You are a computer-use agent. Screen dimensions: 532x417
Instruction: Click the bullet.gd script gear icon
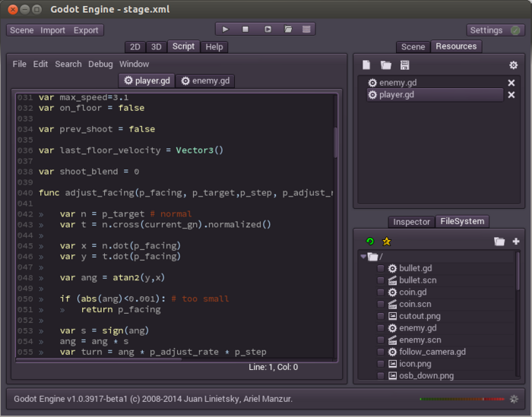pos(392,269)
